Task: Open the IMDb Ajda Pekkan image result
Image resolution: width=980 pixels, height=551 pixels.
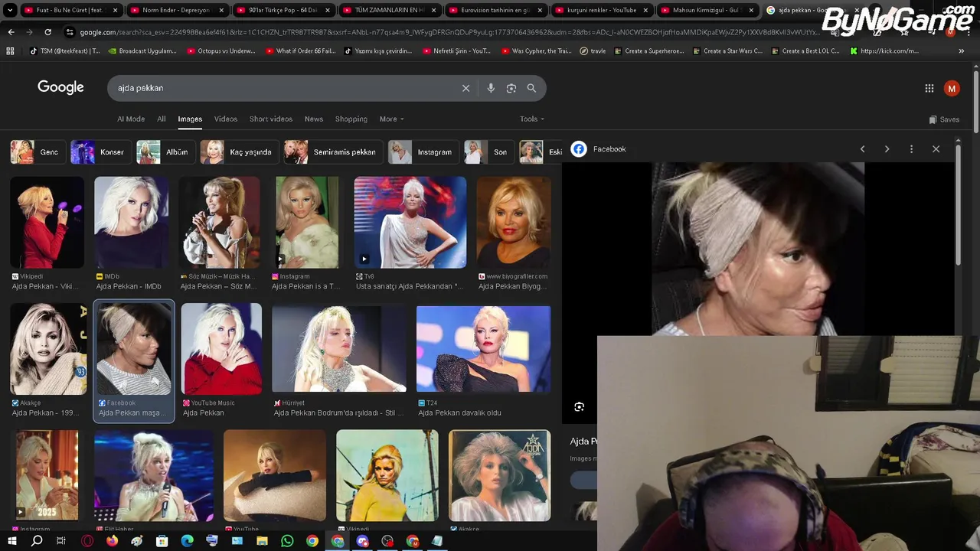Action: pos(132,223)
